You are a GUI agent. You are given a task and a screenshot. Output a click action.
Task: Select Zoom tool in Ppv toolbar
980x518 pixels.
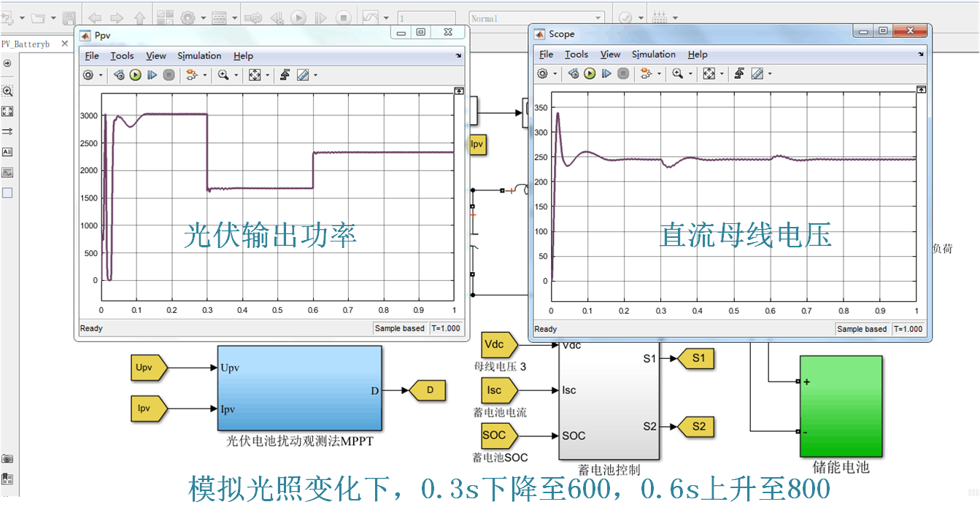(x=223, y=74)
